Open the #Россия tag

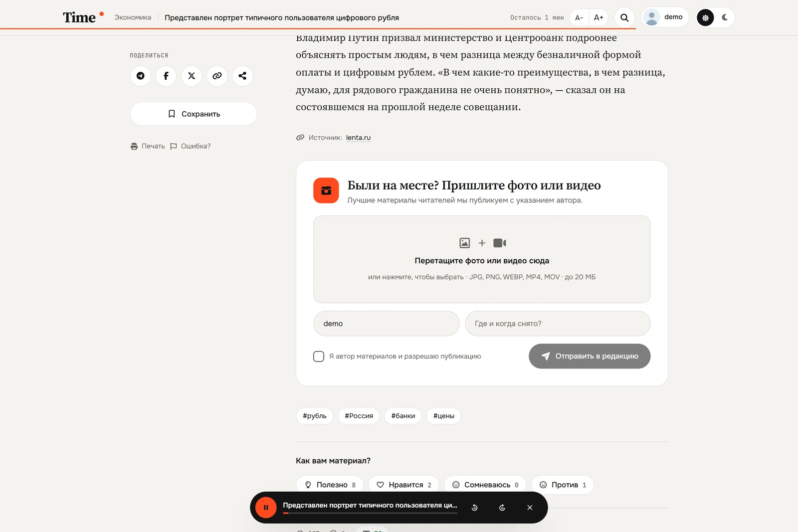[359, 416]
